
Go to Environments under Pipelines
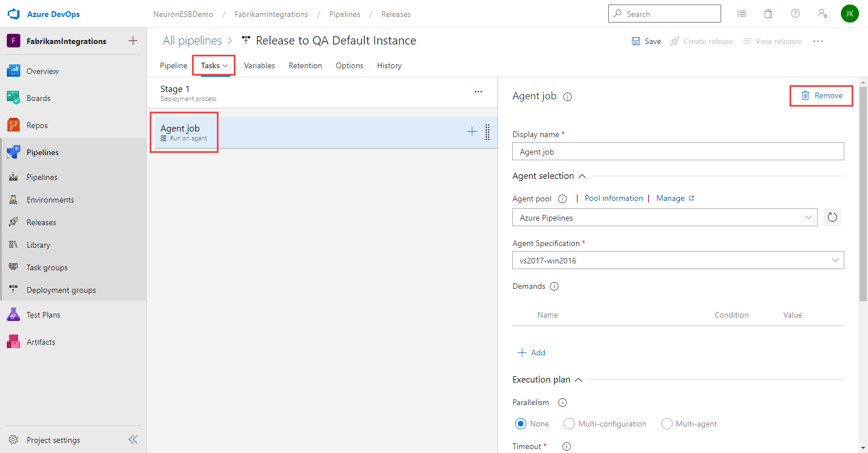coord(50,200)
